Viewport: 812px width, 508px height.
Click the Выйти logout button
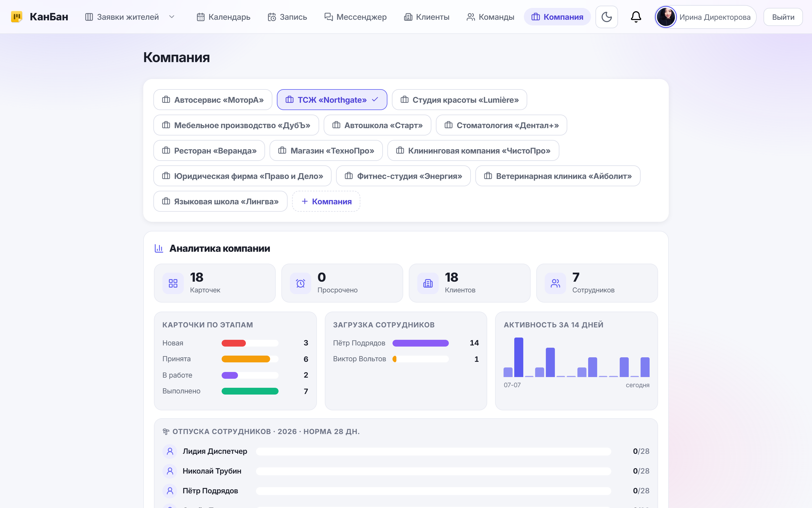(783, 17)
